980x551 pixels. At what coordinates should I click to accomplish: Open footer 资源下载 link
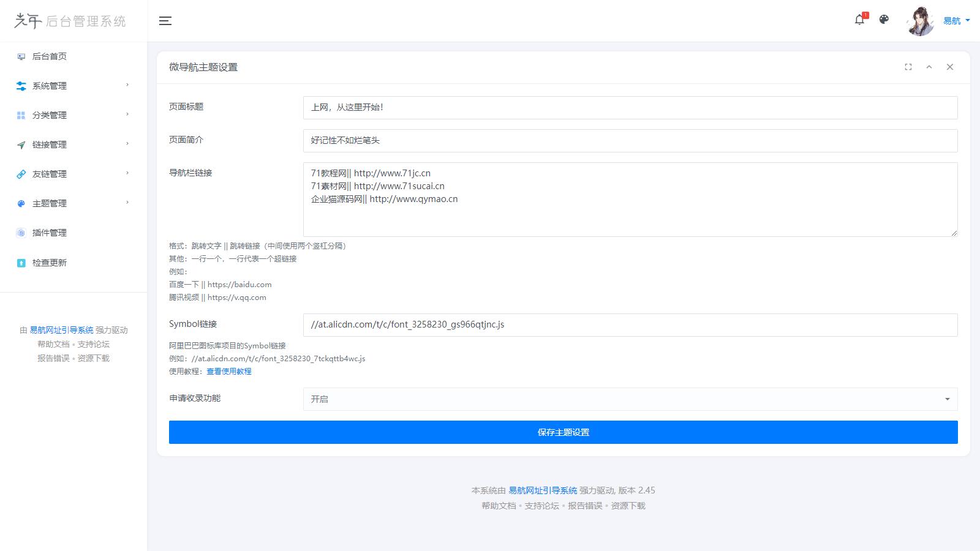tap(628, 506)
